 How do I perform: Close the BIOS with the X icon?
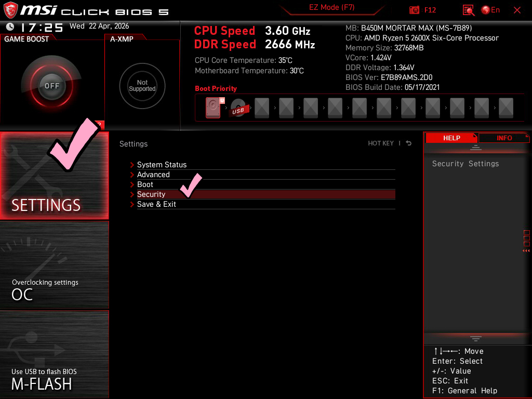click(517, 10)
